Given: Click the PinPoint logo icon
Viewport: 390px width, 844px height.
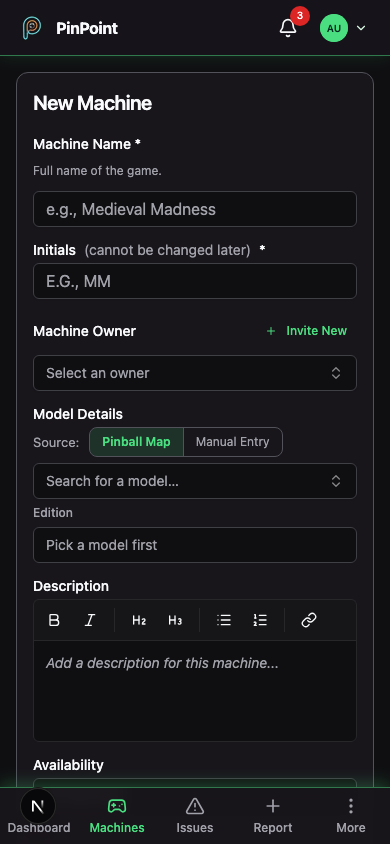Looking at the screenshot, I should click(32, 28).
